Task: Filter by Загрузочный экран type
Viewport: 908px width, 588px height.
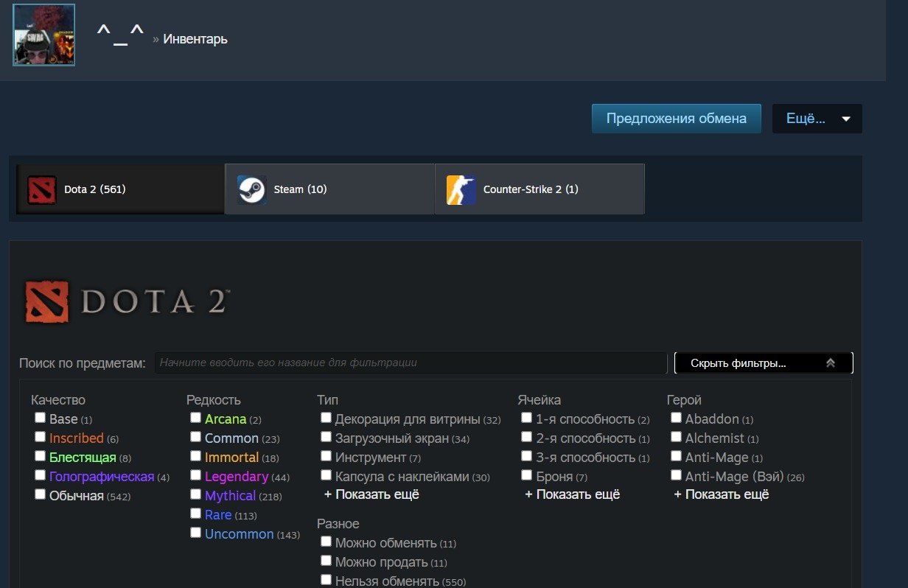Action: tap(326, 437)
